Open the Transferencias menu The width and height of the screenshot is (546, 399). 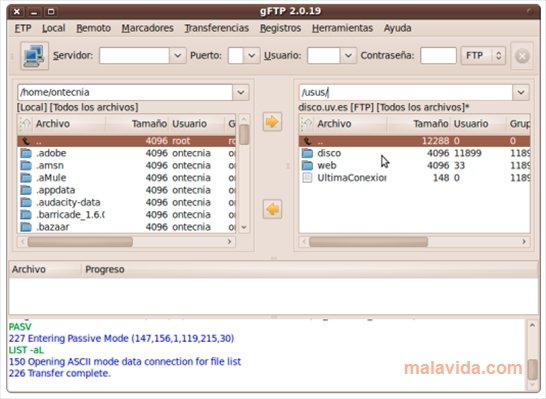217,28
